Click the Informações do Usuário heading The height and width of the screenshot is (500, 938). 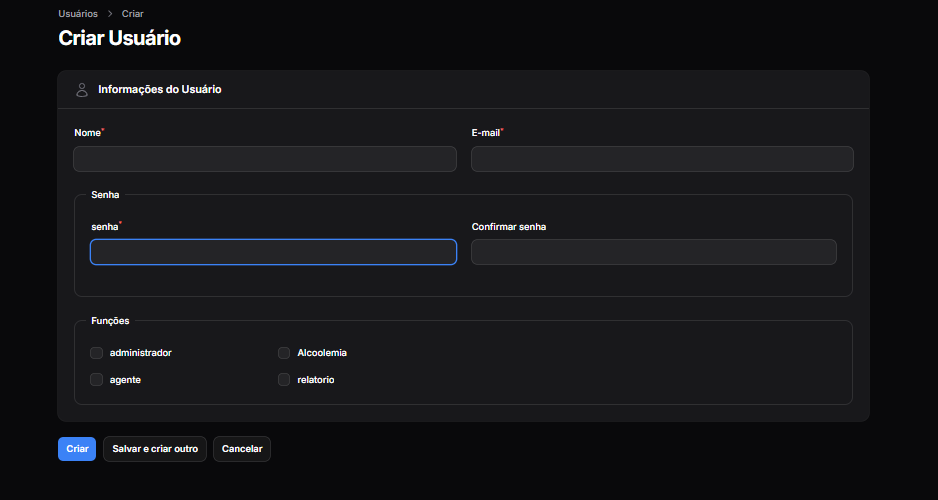160,90
